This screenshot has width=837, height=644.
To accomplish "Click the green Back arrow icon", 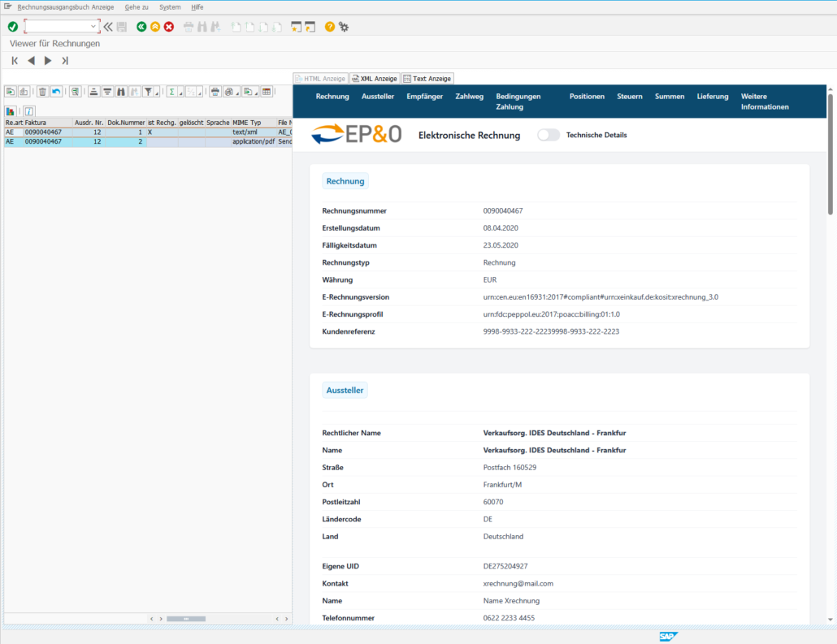I will pyautogui.click(x=141, y=27).
